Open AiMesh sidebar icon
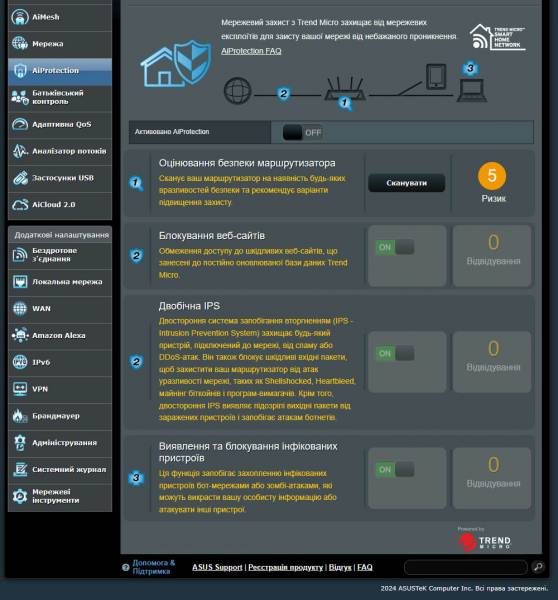Screen dimensions: 558x600 point(20,17)
